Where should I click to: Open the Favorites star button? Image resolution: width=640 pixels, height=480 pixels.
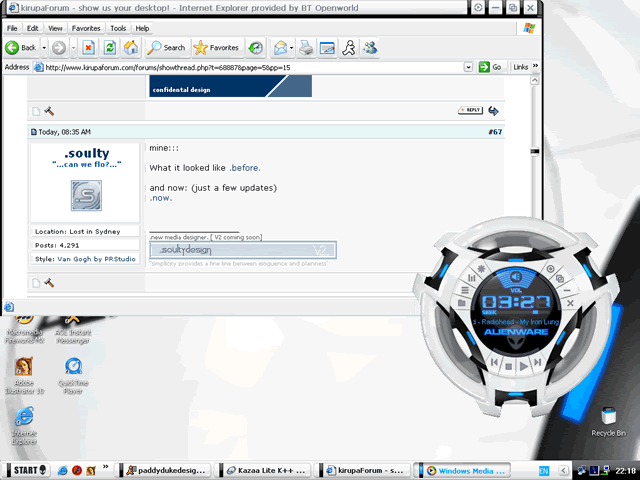click(216, 48)
